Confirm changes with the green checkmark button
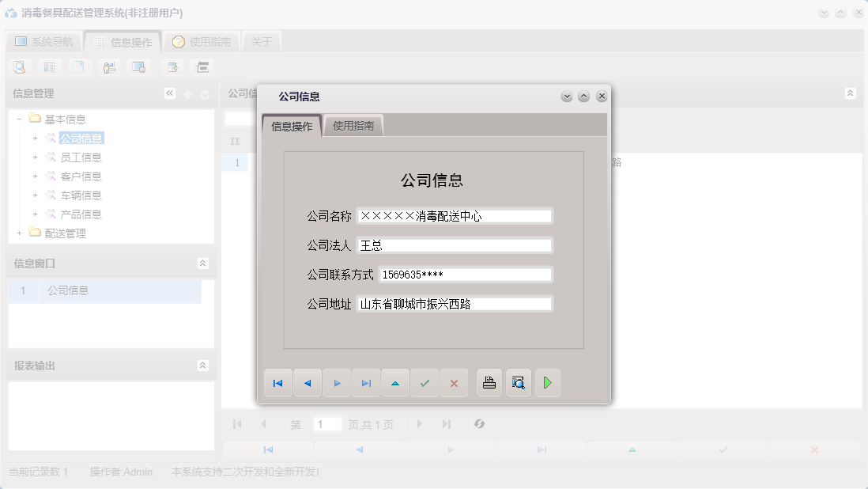Viewport: 868px width, 489px height. pyautogui.click(x=425, y=382)
